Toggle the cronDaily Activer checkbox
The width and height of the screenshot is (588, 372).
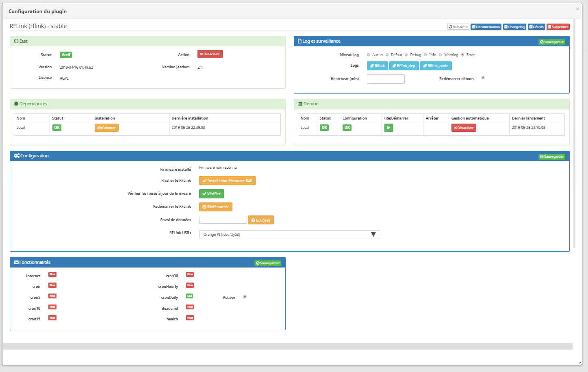point(245,297)
